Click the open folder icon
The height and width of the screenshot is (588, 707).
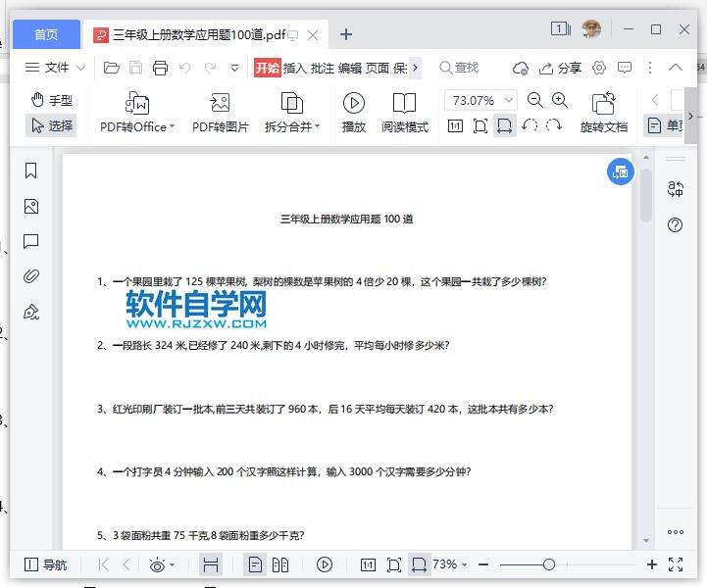[112, 68]
